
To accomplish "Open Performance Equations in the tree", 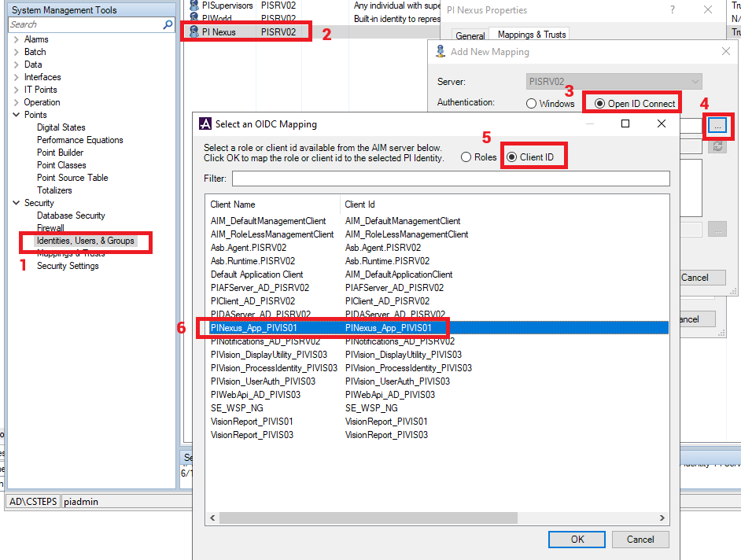I will tap(80, 140).
